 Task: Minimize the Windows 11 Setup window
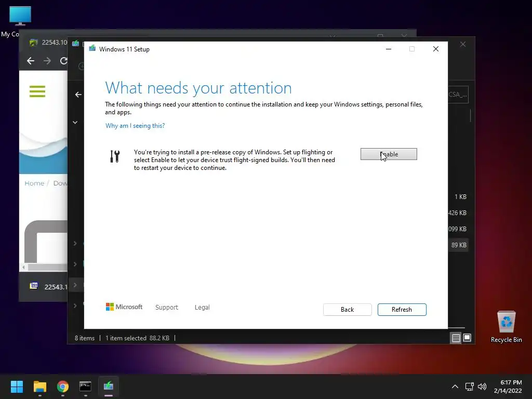click(389, 49)
